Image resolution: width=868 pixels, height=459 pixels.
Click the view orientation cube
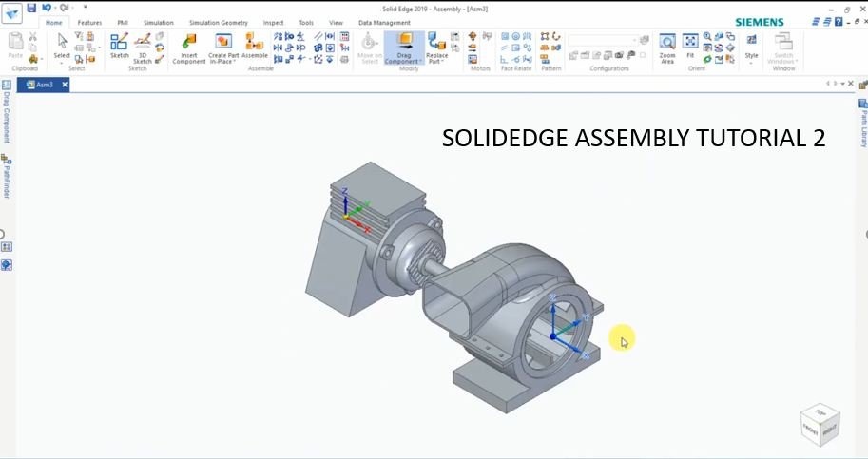pos(820,424)
